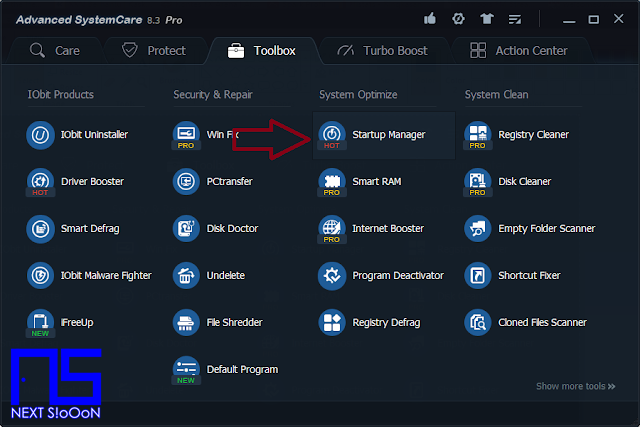This screenshot has height=427, width=640.
Task: Open the options menu lines icon
Action: (515, 19)
